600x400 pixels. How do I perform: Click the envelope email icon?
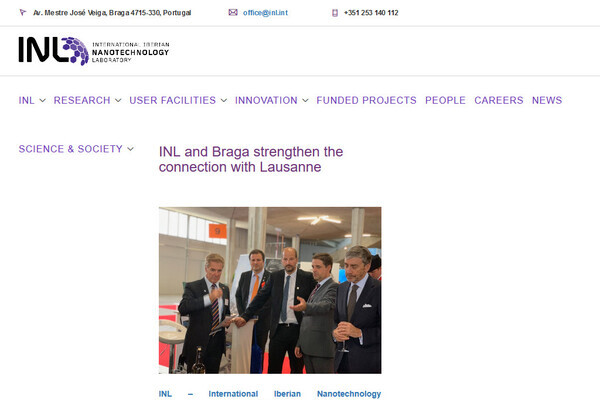(x=233, y=13)
